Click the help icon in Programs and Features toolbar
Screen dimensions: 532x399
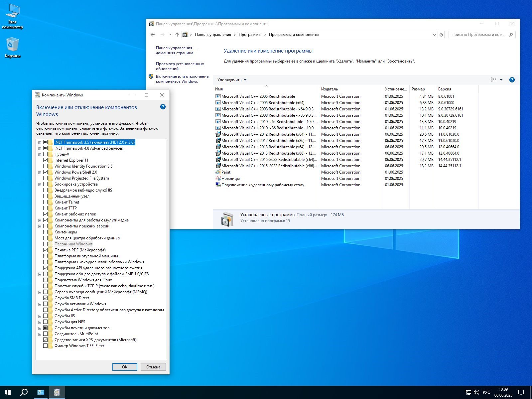pos(512,80)
